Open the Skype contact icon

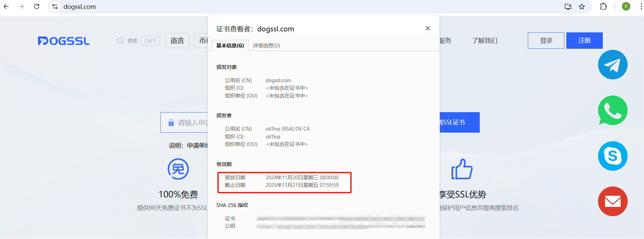click(613, 156)
